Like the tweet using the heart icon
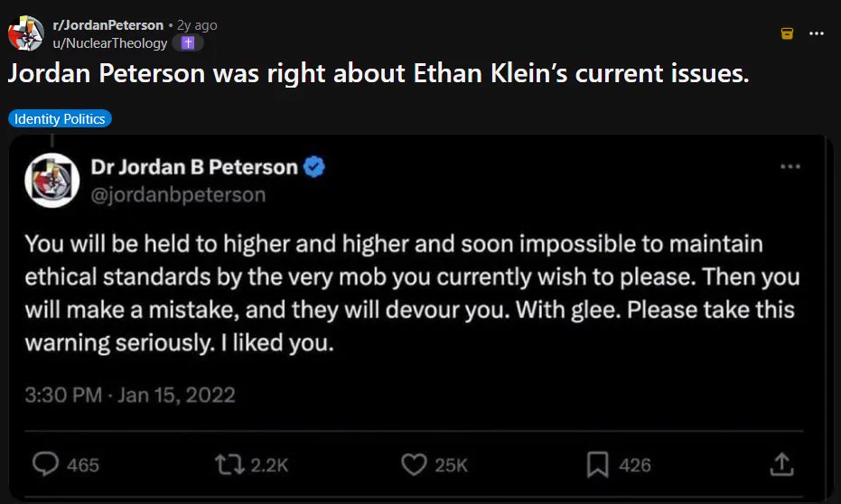 coord(414,464)
